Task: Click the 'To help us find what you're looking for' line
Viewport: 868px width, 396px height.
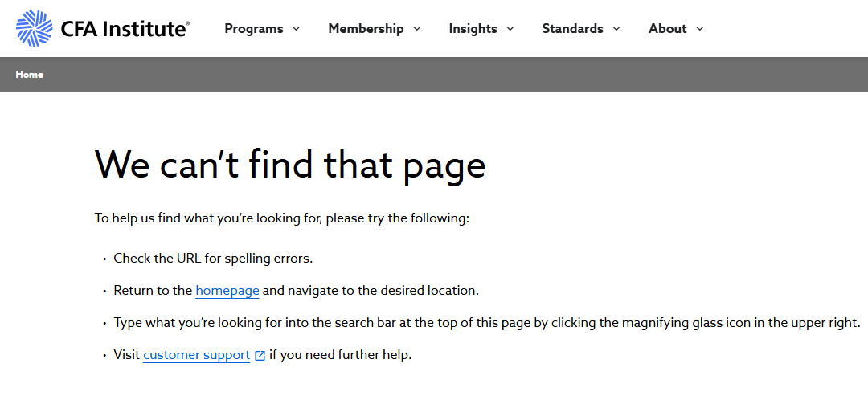Action: [x=282, y=218]
